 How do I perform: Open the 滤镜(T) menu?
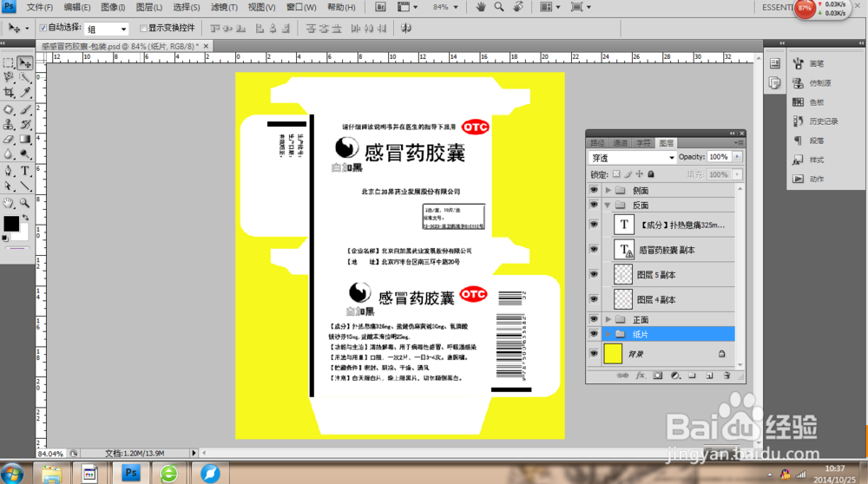[224, 7]
